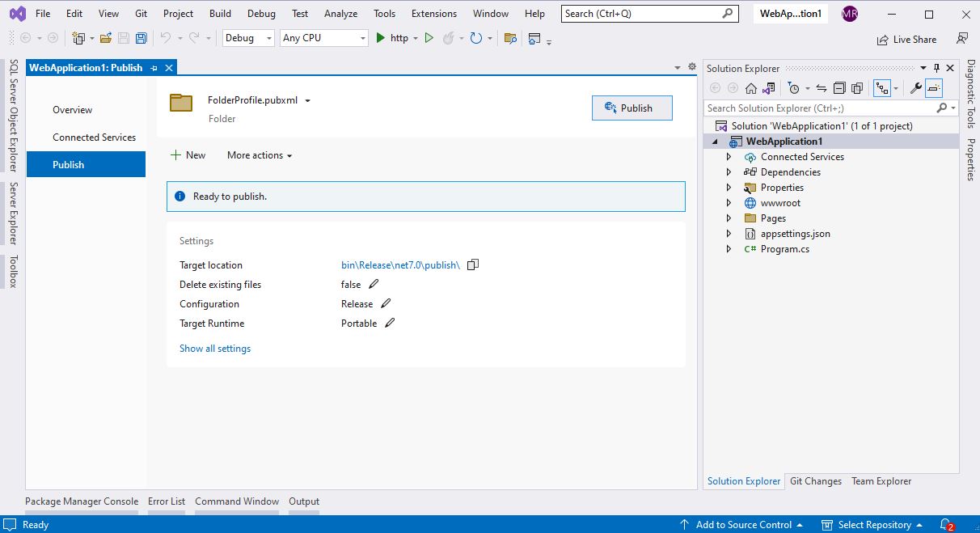The height and width of the screenshot is (533, 980).
Task: Click the Publish button
Action: pos(632,108)
